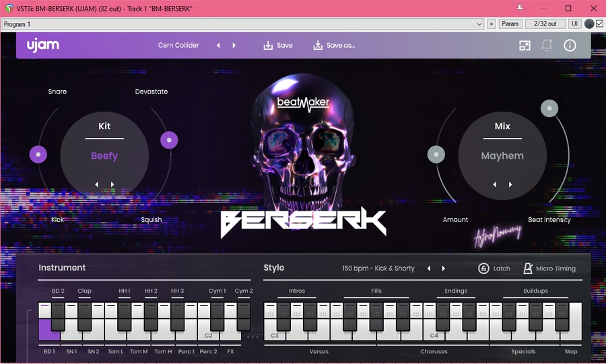
Task: Click the ujam logo
Action: point(43,45)
